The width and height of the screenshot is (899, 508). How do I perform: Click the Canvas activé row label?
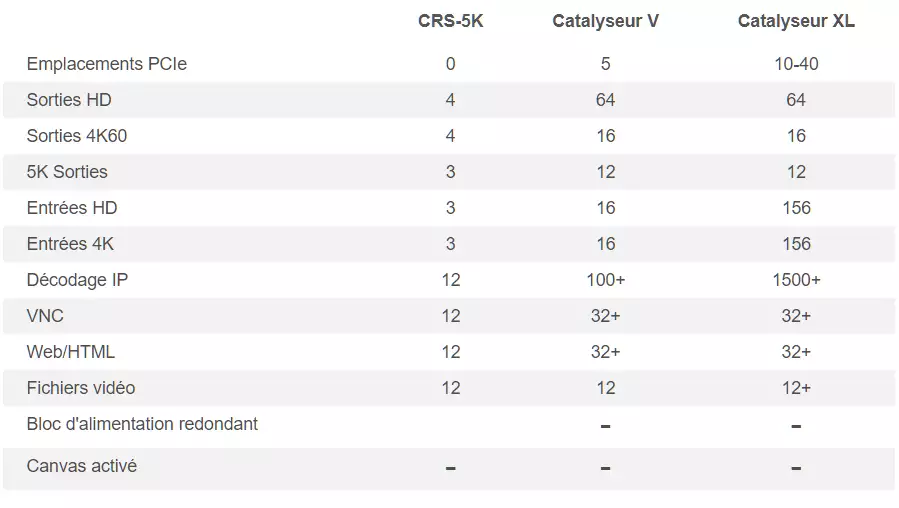81,466
